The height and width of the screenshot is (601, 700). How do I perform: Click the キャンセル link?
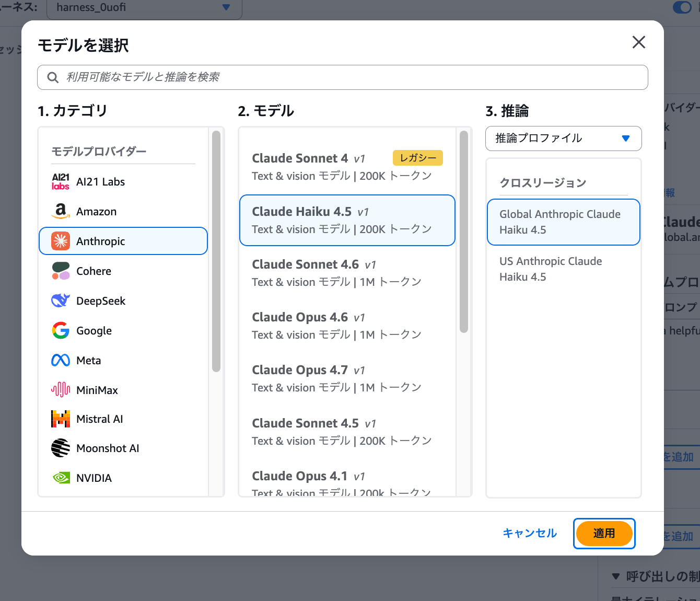(x=530, y=533)
